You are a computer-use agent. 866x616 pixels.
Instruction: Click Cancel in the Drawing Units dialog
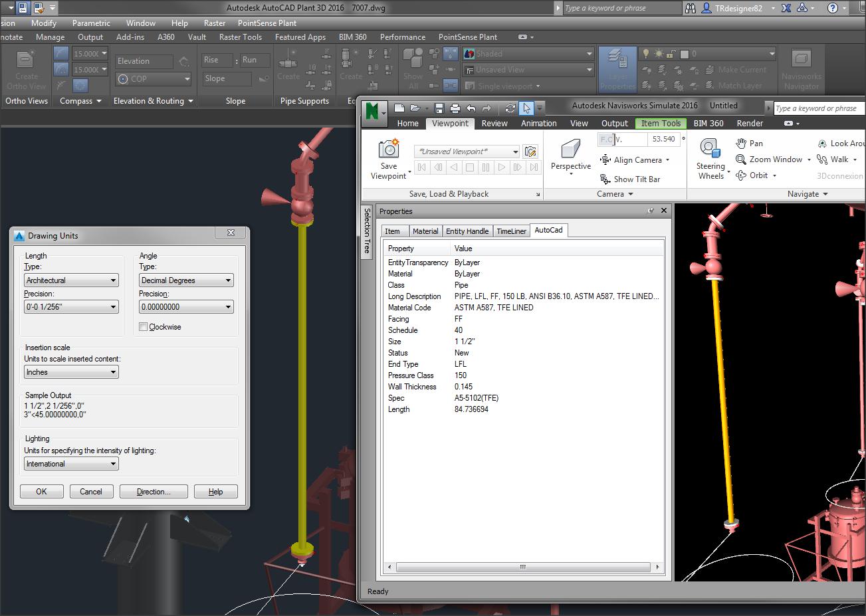[x=91, y=492]
